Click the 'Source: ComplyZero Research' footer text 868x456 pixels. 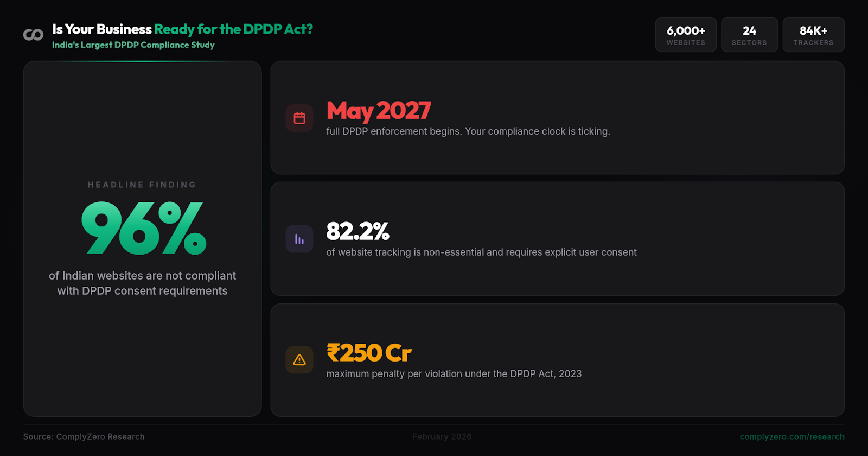(x=84, y=437)
